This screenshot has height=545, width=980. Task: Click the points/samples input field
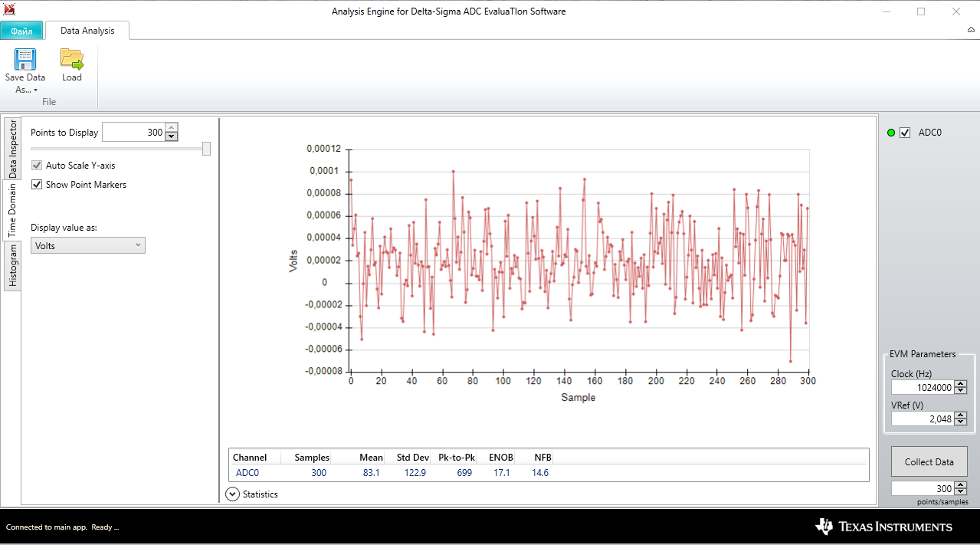[923, 489]
